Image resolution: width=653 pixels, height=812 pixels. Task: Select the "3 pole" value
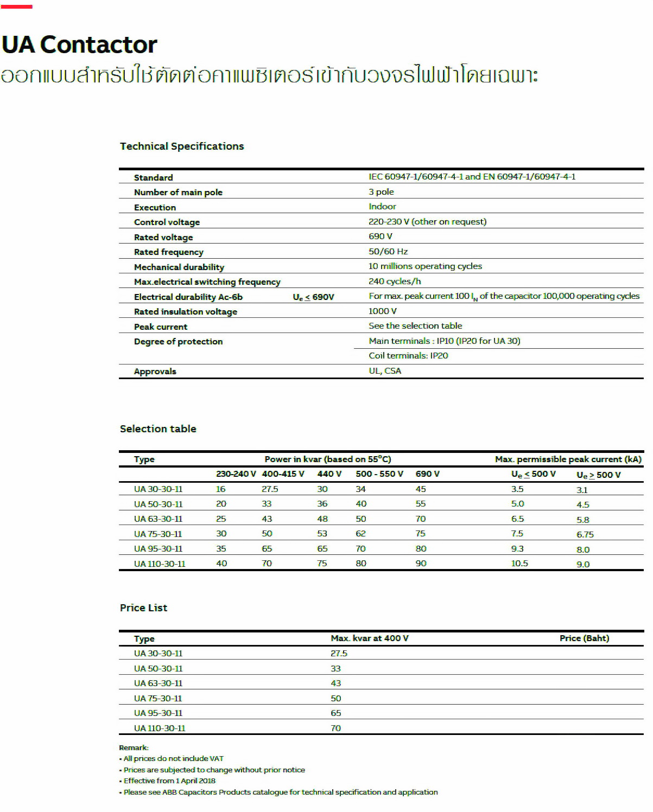point(381,191)
